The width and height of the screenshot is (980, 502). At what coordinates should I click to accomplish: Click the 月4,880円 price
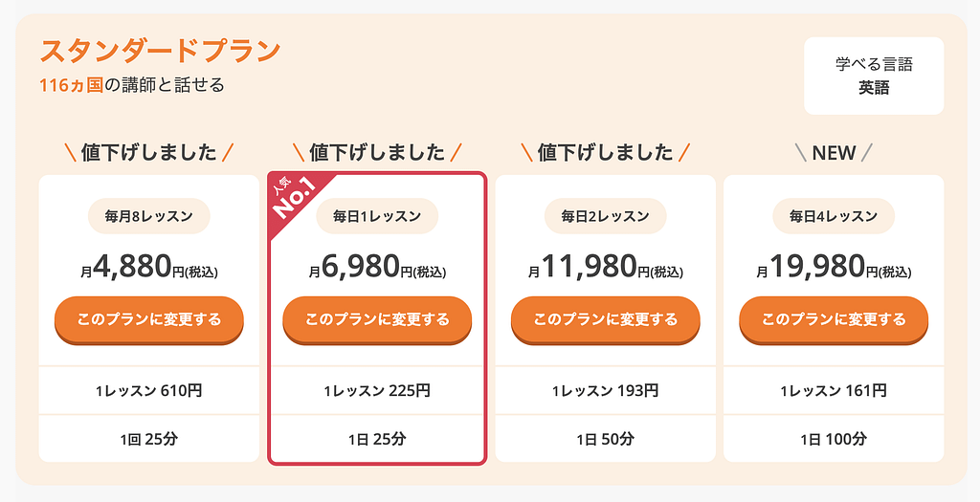[149, 269]
